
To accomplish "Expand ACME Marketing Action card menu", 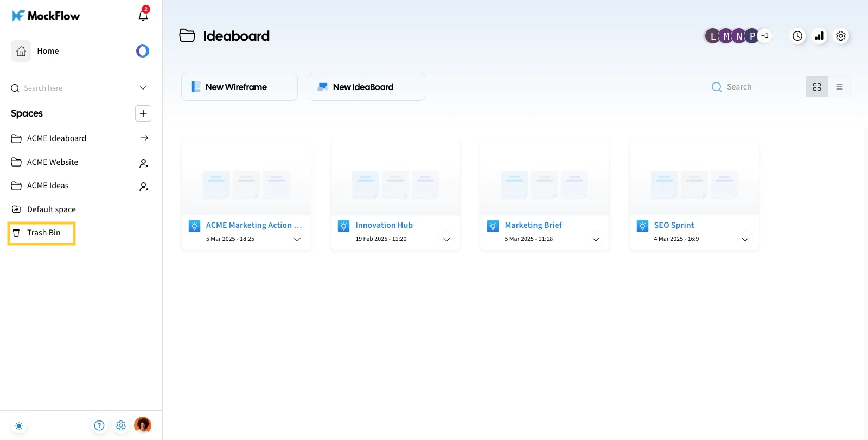I will tap(297, 239).
